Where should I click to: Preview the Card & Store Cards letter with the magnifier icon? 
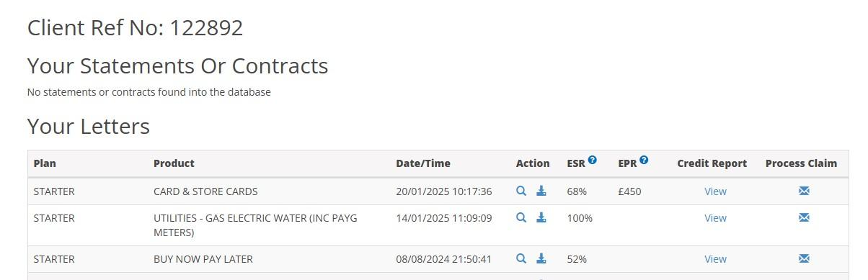click(521, 191)
